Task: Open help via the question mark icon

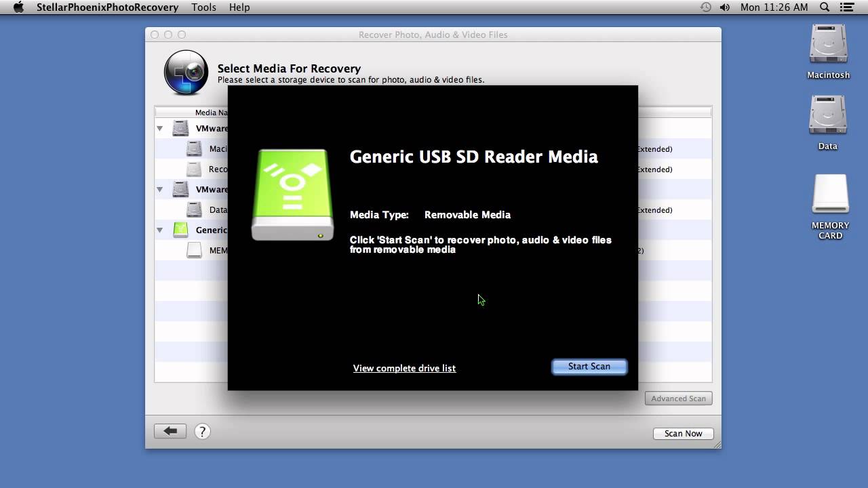Action: click(202, 431)
